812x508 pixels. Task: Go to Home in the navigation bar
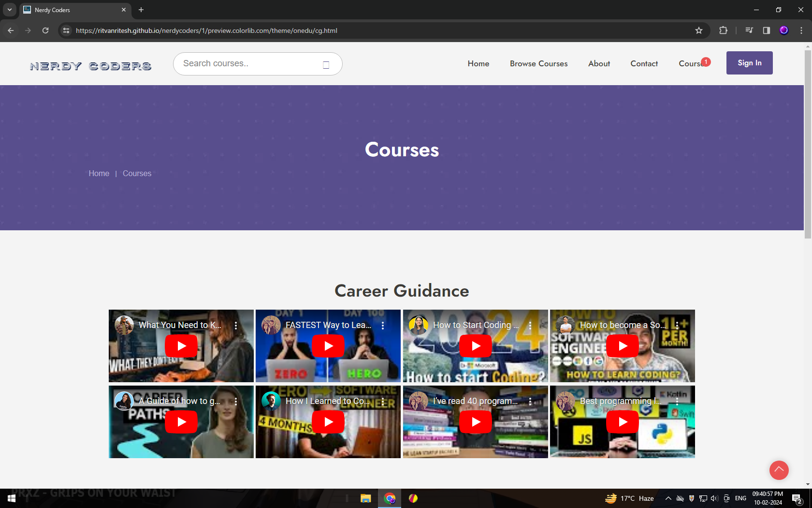click(x=478, y=63)
